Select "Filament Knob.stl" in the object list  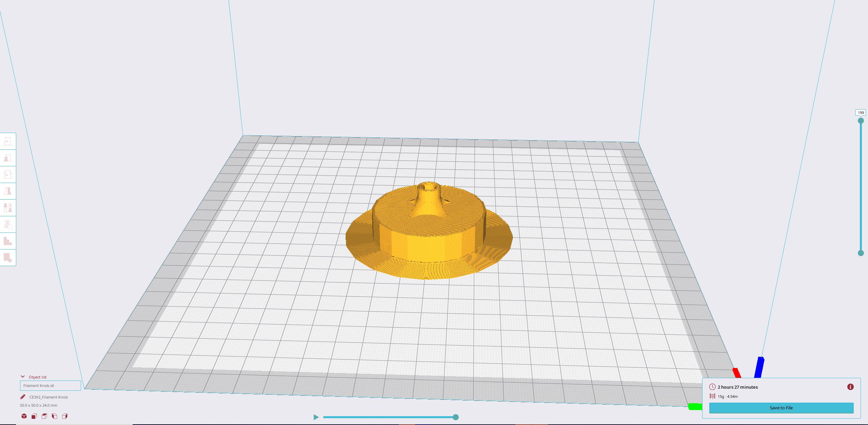(50, 386)
